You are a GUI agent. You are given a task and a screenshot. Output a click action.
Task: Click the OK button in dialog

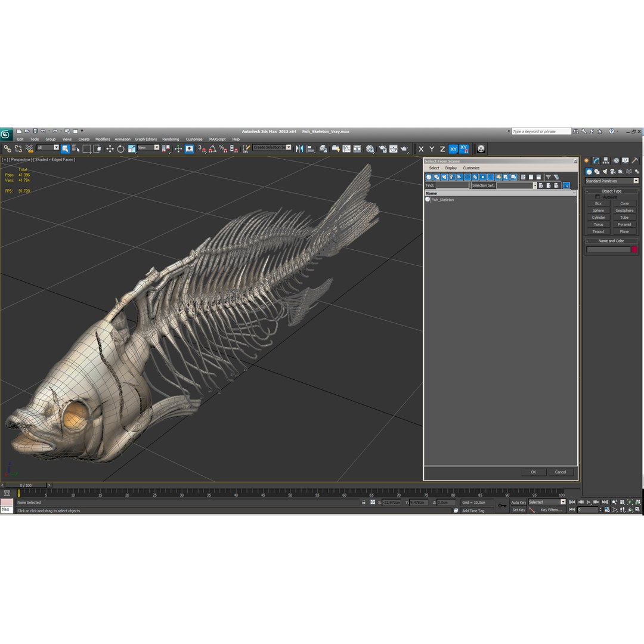coord(534,472)
